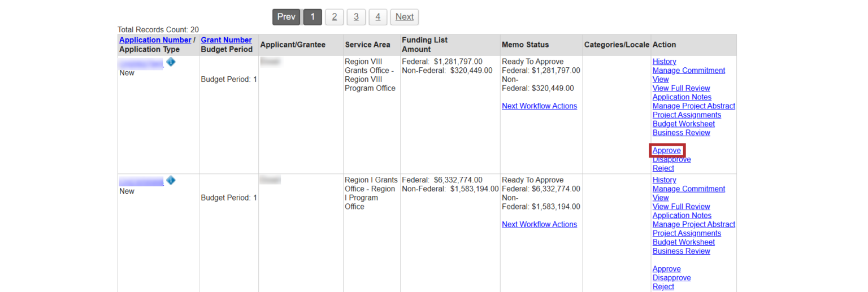Open Manage Commitment for first application
The image size is (868, 292).
[x=688, y=71]
